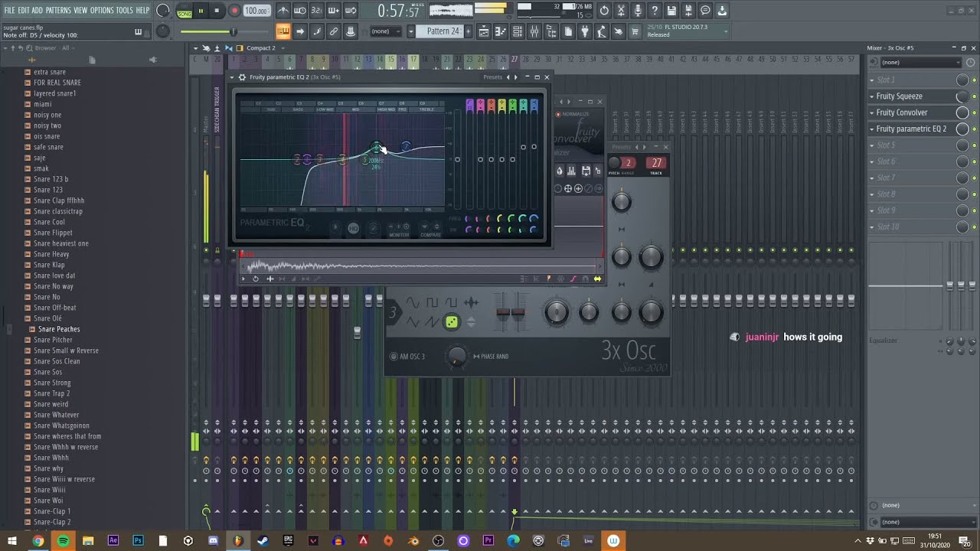Open the tempo tapper icon
The image size is (980, 551).
(x=601, y=31)
